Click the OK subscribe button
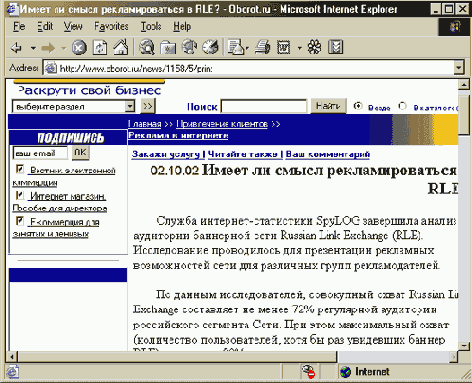 click(x=80, y=153)
